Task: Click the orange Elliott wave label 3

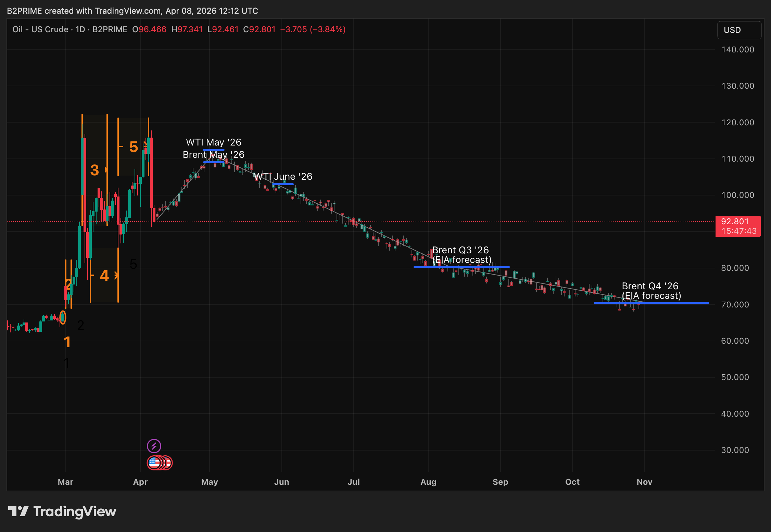Action: pos(94,170)
